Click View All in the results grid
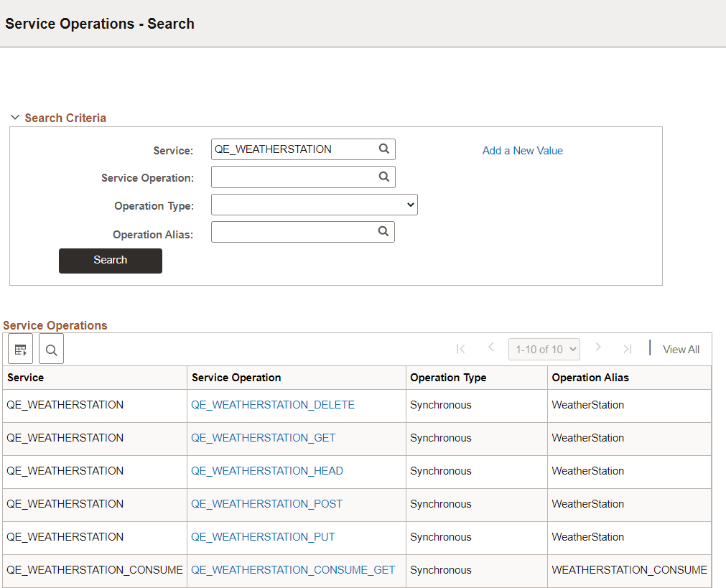The image size is (726, 588). pyautogui.click(x=680, y=349)
